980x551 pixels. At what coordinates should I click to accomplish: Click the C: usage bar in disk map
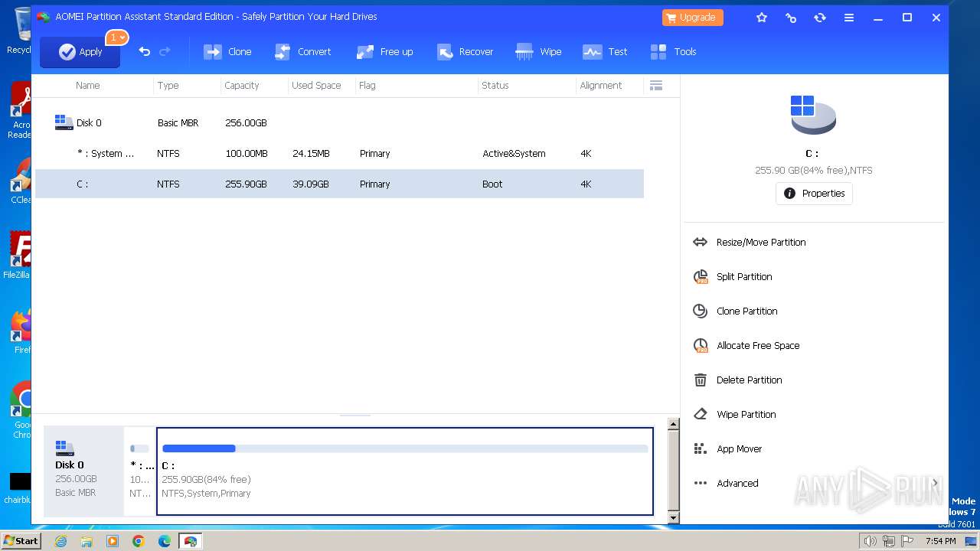[x=405, y=448]
